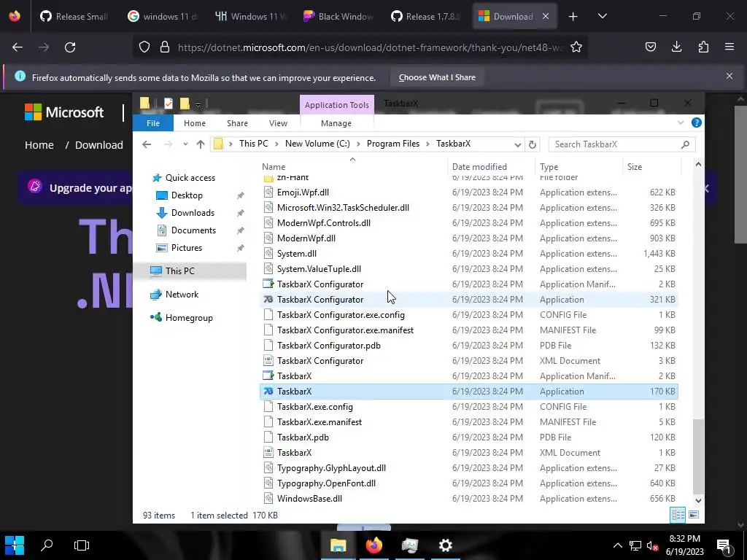Show hidden system tray icons

pyautogui.click(x=617, y=545)
